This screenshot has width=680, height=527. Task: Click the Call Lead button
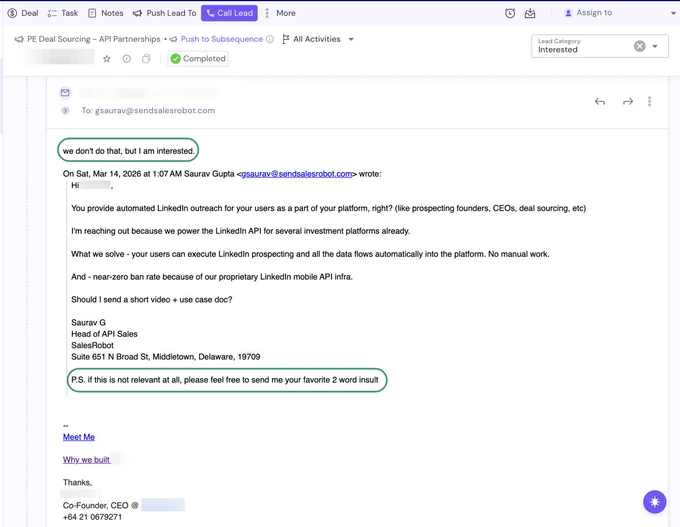pyautogui.click(x=229, y=13)
